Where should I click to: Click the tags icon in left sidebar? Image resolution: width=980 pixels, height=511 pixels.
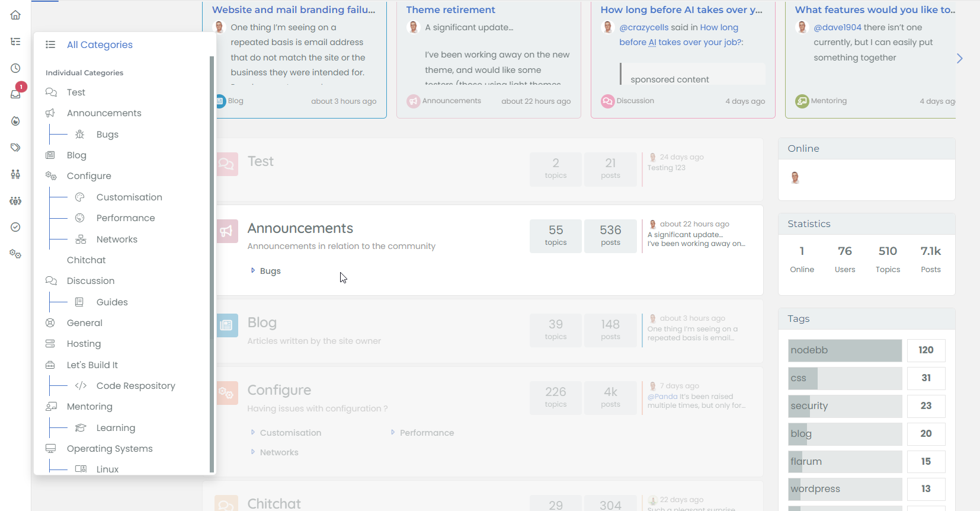[x=15, y=148]
